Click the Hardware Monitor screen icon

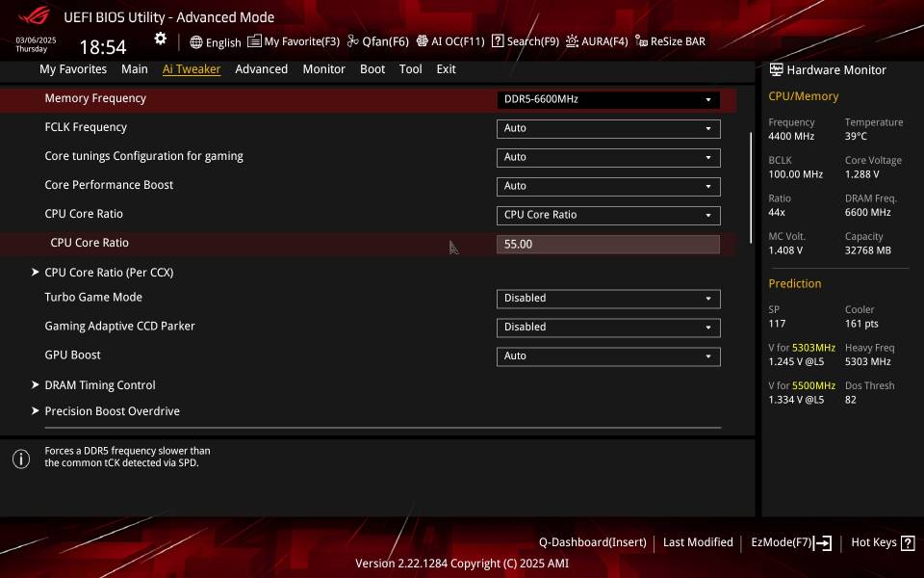[776, 69]
